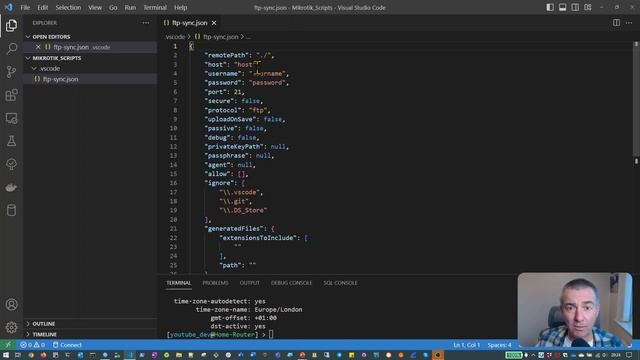
Task: Open the Manage gear icon
Action: click(x=11, y=327)
